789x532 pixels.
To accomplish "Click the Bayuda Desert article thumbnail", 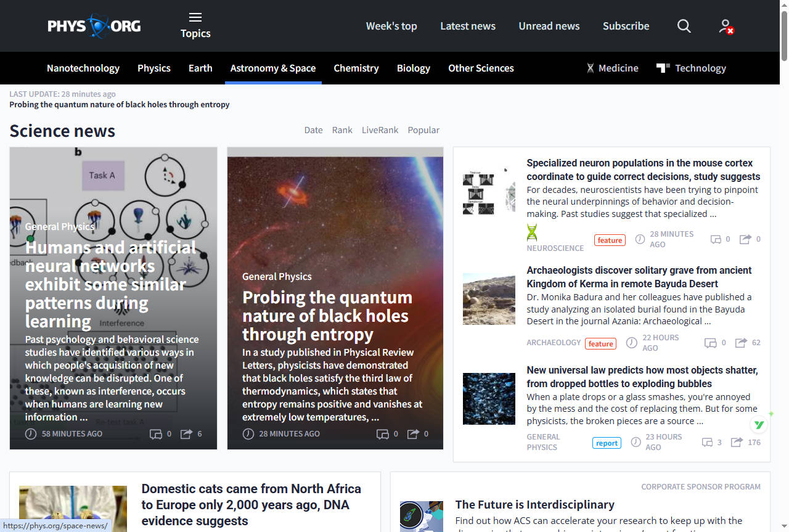I will click(x=489, y=299).
